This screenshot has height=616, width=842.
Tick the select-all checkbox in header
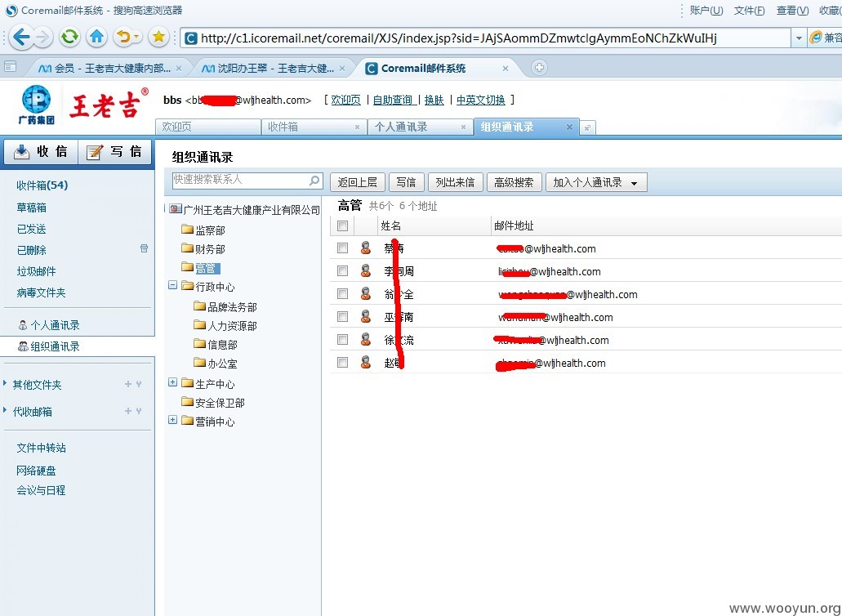pyautogui.click(x=342, y=225)
